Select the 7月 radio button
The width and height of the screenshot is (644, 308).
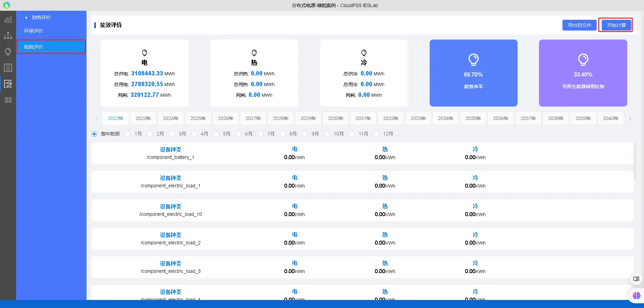point(261,134)
